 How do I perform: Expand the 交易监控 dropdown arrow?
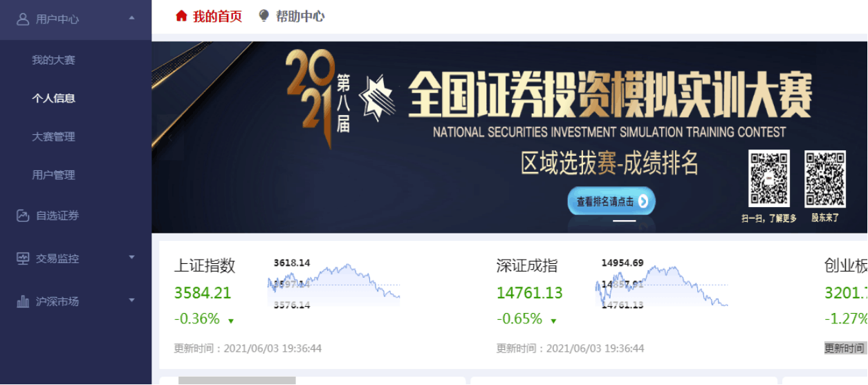point(131,258)
